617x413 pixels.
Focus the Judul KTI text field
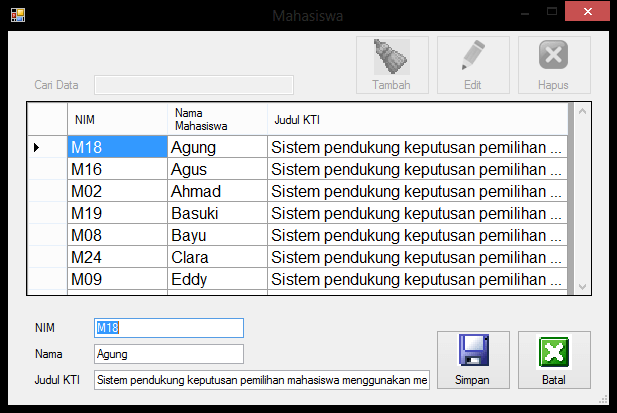tap(261, 380)
